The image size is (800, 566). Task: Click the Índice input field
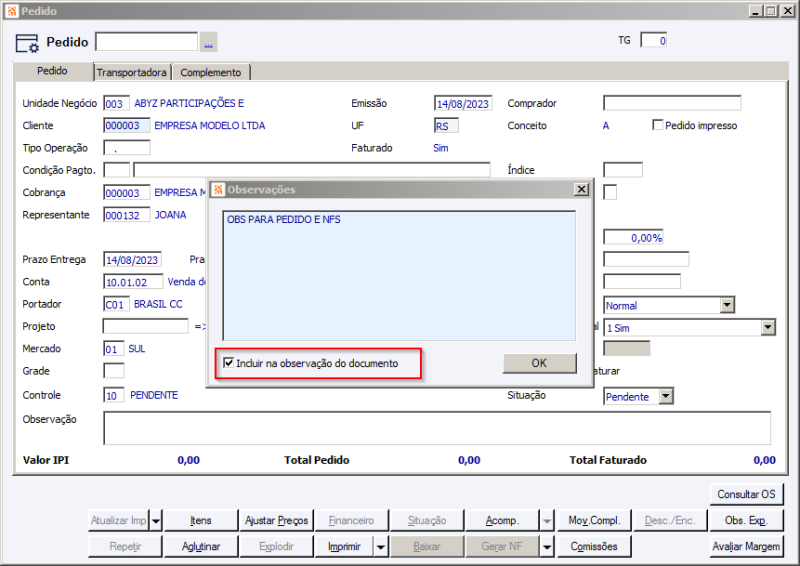pos(623,170)
